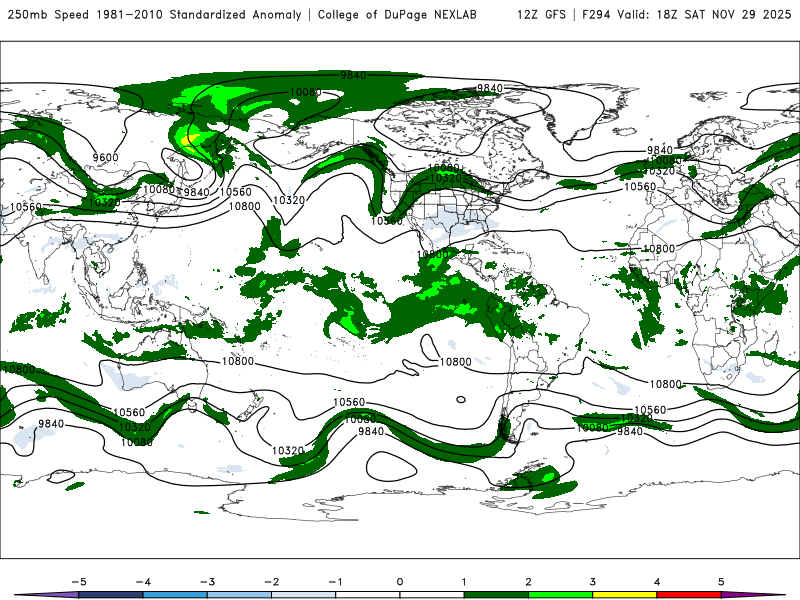Click the 'F294 Valid: 18Z SAT NOV 29 2025' text
This screenshot has height=600, width=800.
pyautogui.click(x=686, y=15)
